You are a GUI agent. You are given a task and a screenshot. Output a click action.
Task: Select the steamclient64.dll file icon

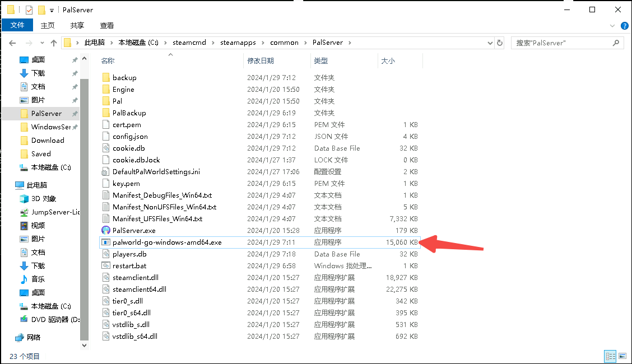[105, 289]
